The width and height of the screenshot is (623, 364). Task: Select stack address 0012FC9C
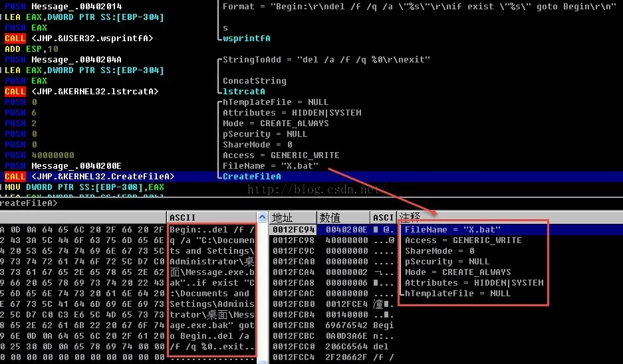[293, 251]
